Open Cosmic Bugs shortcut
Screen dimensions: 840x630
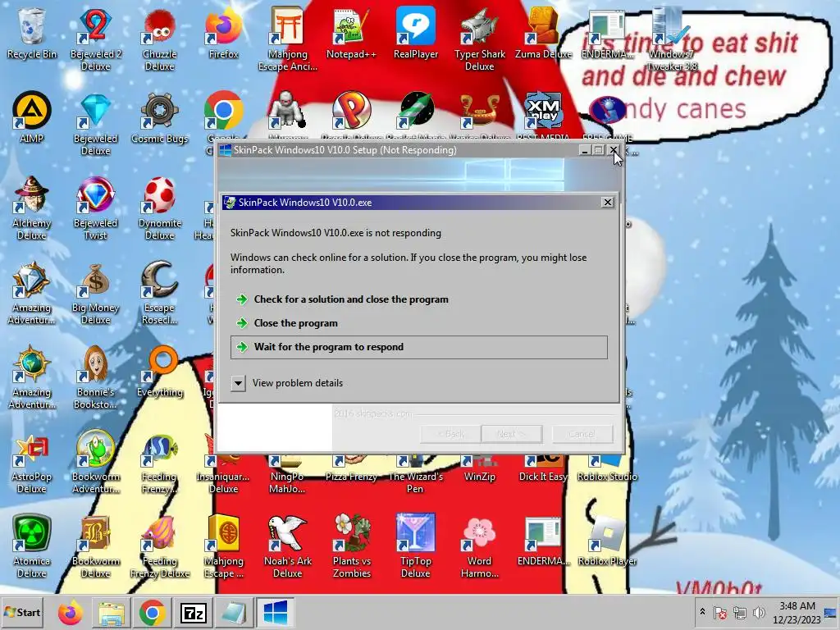click(x=160, y=118)
